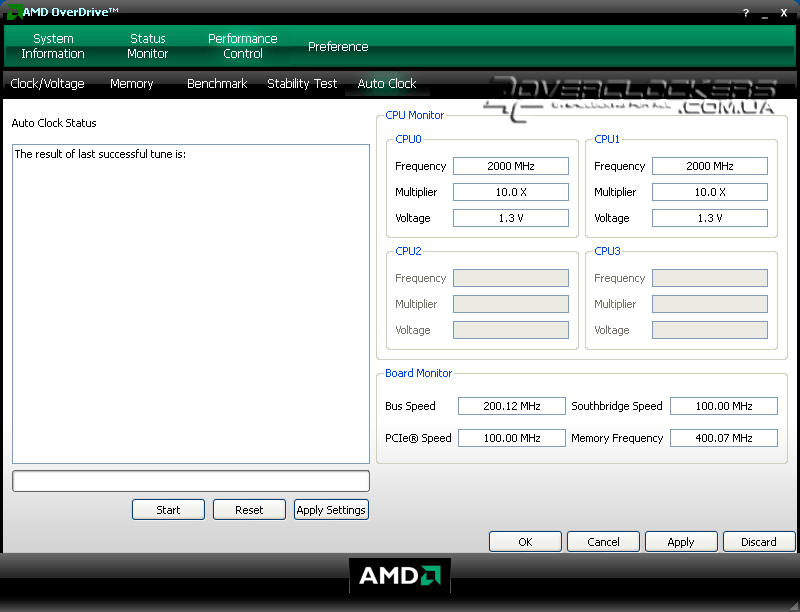Screen dimensions: 800x612
Task: Click the disabled CPU3 Multiplier field
Action: pyautogui.click(x=710, y=304)
